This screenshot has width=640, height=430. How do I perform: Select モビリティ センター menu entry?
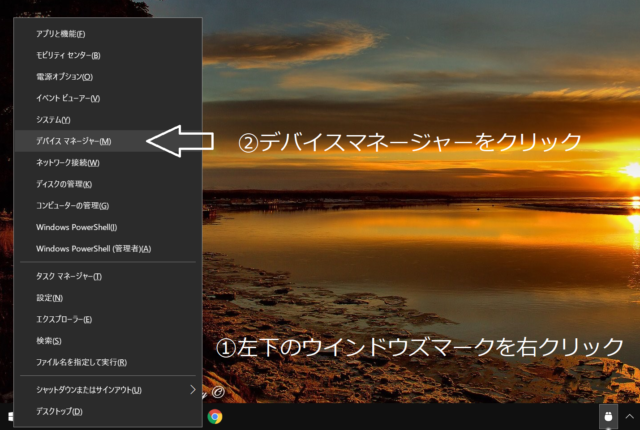(108, 55)
